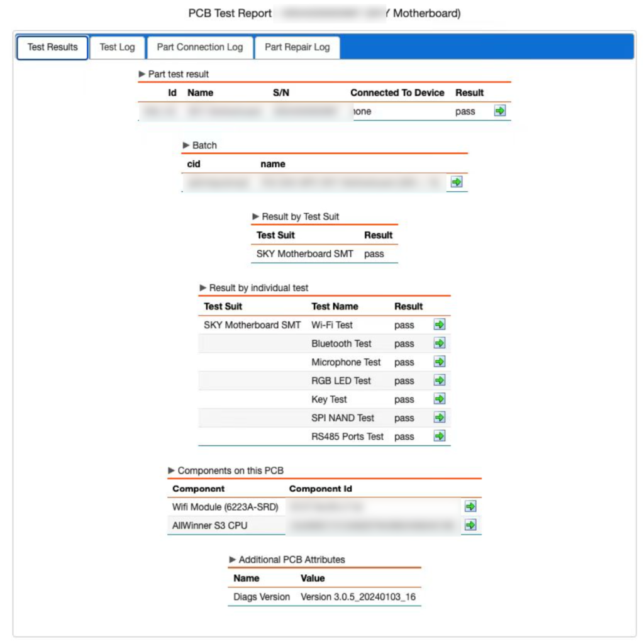Click 'SKY Motherboard SMT' in Result by Test Suit

tap(305, 254)
